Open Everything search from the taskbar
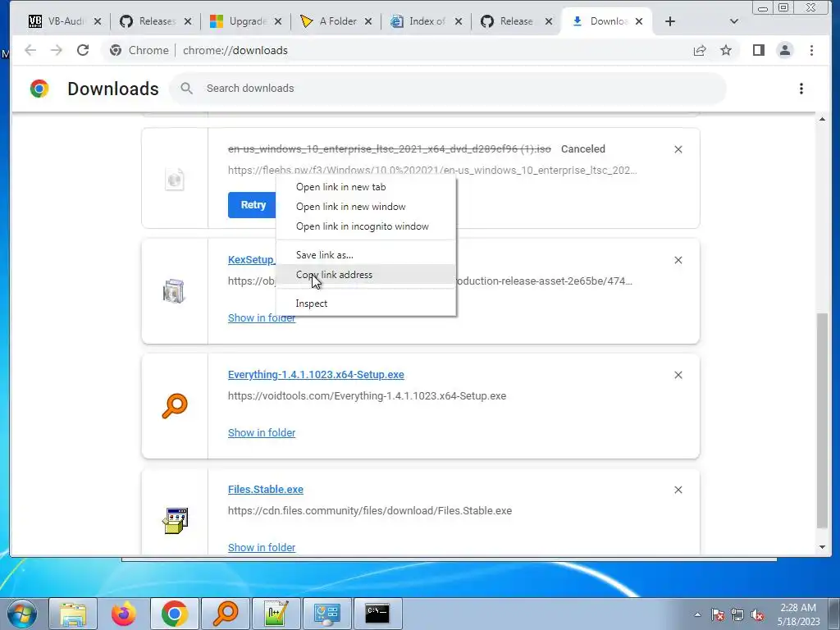The height and width of the screenshot is (630, 840). tap(226, 614)
